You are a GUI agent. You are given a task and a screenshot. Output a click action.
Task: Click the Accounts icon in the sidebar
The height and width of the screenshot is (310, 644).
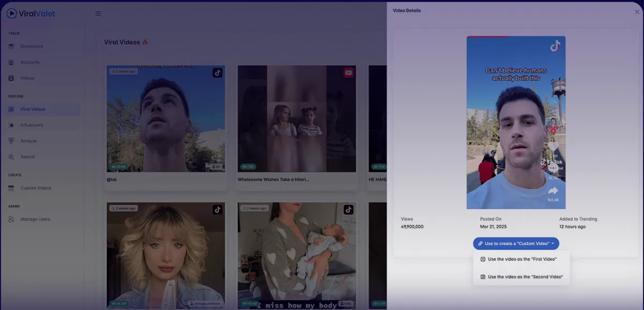(x=11, y=62)
